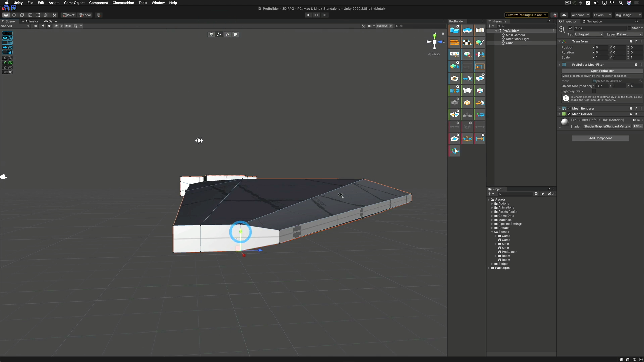The height and width of the screenshot is (362, 644).
Task: Click the Add Component button
Action: click(x=600, y=138)
